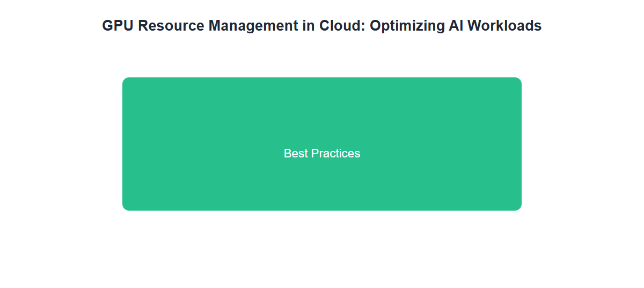Click the page title heading
Image resolution: width=644 pixels, height=288 pixels.
322,26
